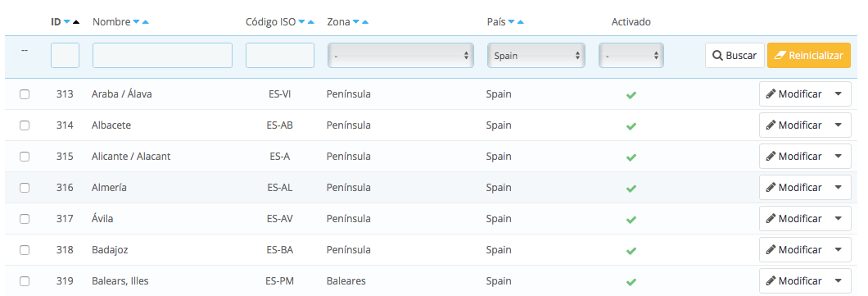Open the Activado filter dropdown
868x296 pixels.
(631, 56)
